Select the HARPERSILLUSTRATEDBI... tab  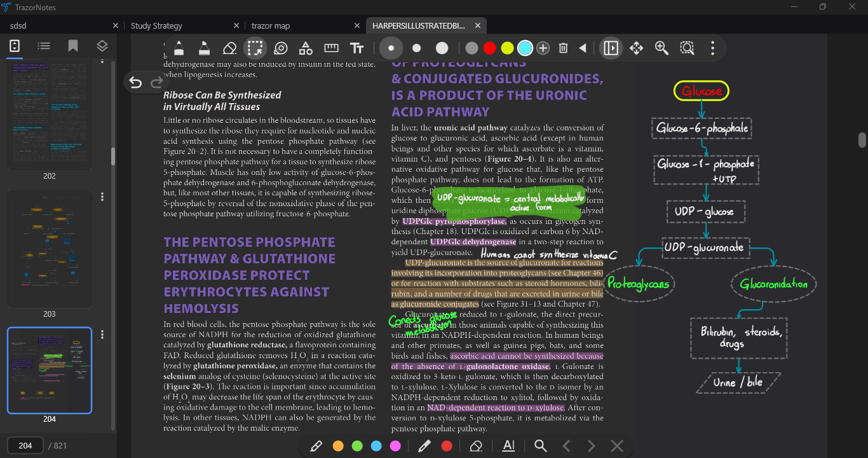tap(426, 25)
